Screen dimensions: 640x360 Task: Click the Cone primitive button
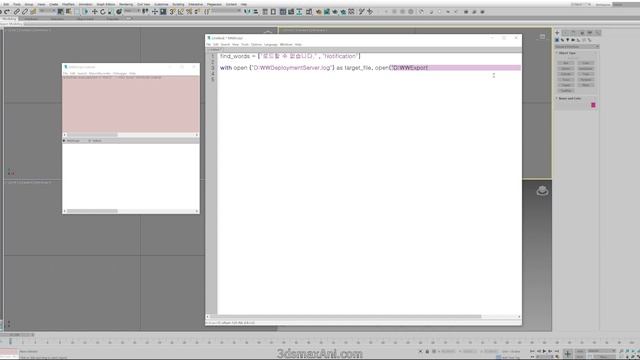click(x=586, y=63)
